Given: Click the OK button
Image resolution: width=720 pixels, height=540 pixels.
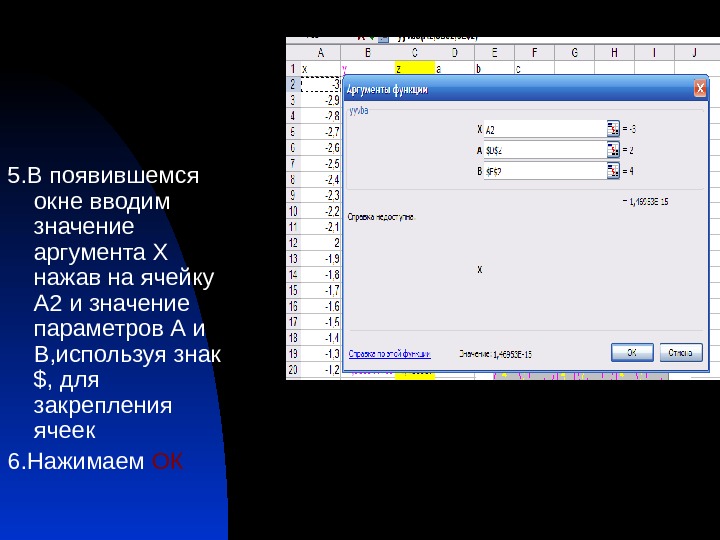Looking at the screenshot, I should [632, 353].
